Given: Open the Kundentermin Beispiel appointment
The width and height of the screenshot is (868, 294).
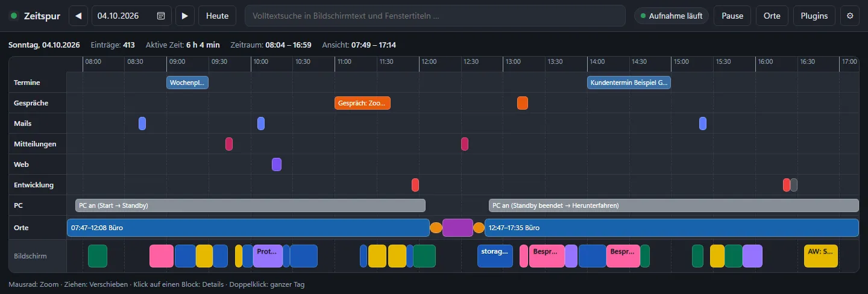Looking at the screenshot, I should pyautogui.click(x=629, y=83).
